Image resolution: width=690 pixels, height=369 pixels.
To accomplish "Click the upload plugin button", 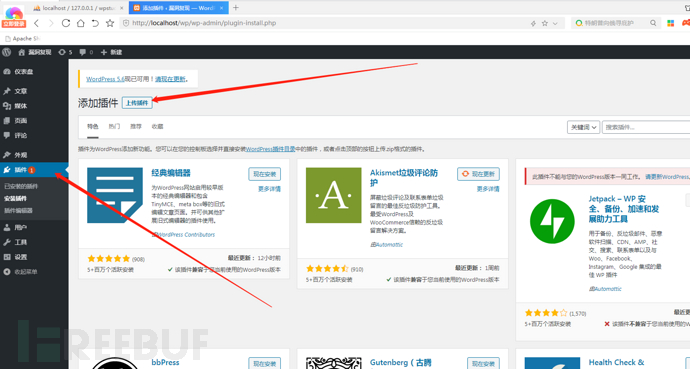I will click(x=137, y=103).
